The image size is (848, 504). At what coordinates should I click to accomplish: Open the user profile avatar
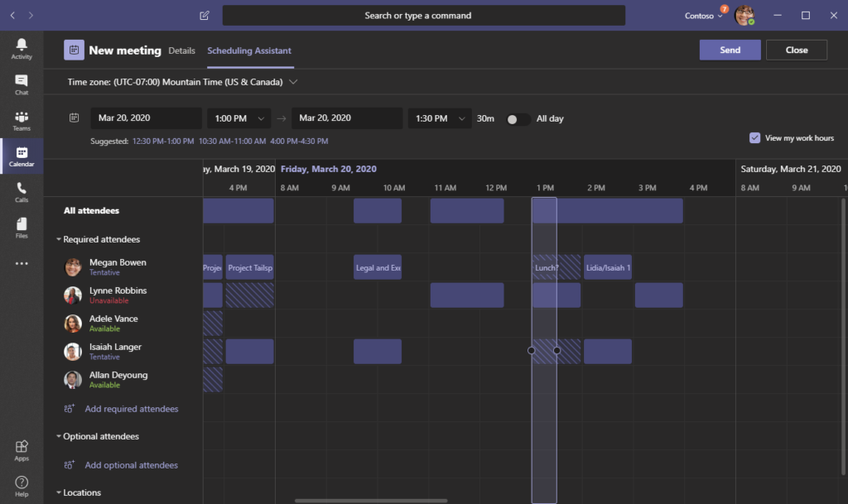click(744, 15)
